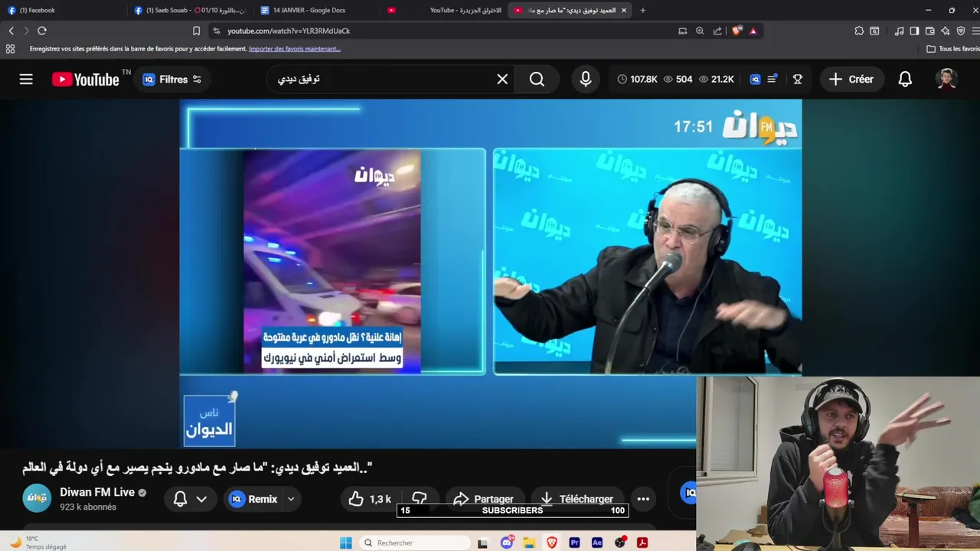Click the Créer button
The width and height of the screenshot is (980, 551).
tap(851, 79)
